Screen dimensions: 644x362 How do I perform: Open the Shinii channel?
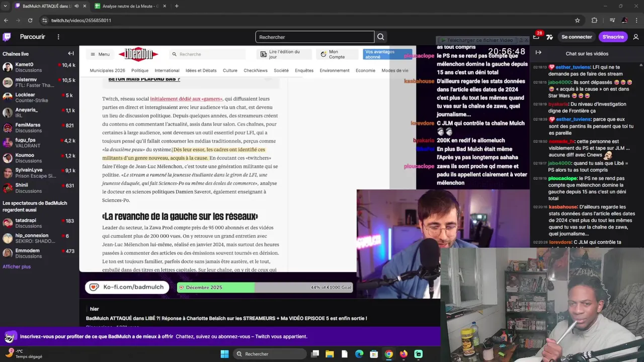coord(39,188)
